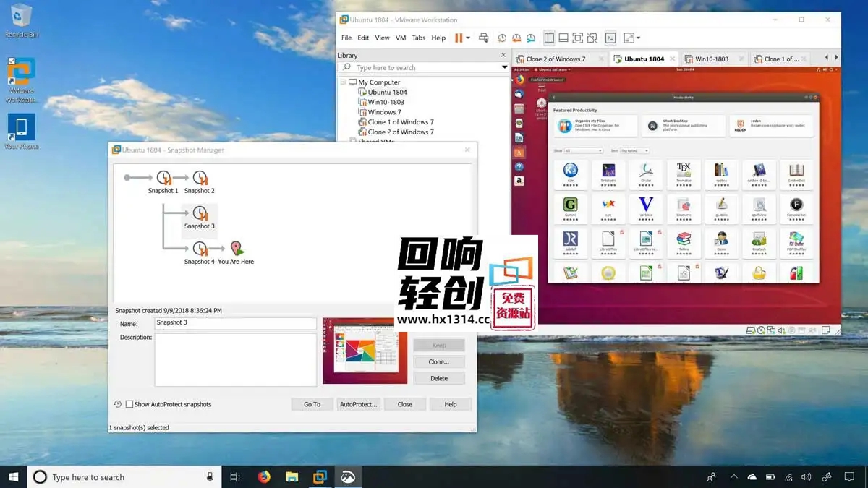Click Send Ctrl+Alt+Del toolbar icon
Screen dimensions: 868x488
(484, 38)
